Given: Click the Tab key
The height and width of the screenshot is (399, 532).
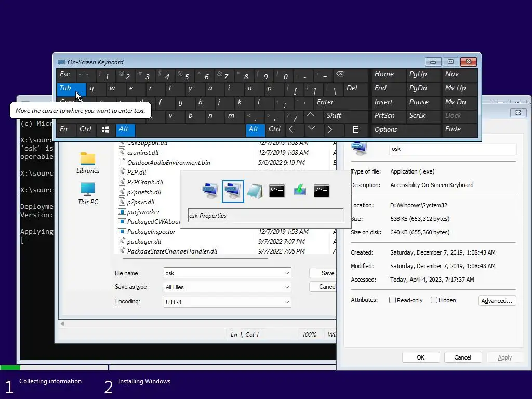Looking at the screenshot, I should coord(71,89).
